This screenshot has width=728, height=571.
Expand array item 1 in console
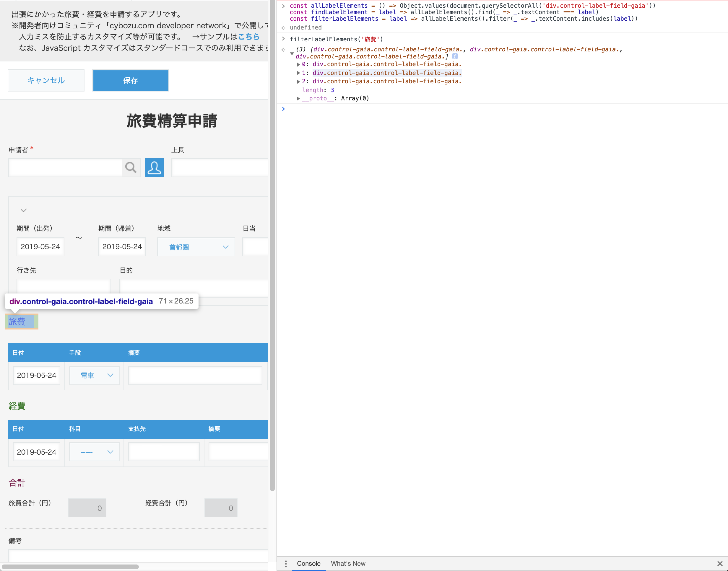click(x=298, y=73)
